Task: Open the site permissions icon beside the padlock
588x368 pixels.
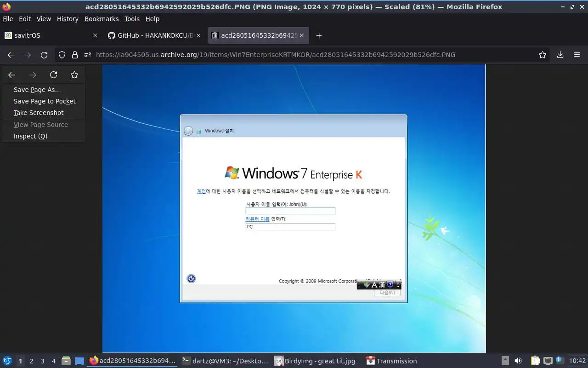Action: (88, 55)
